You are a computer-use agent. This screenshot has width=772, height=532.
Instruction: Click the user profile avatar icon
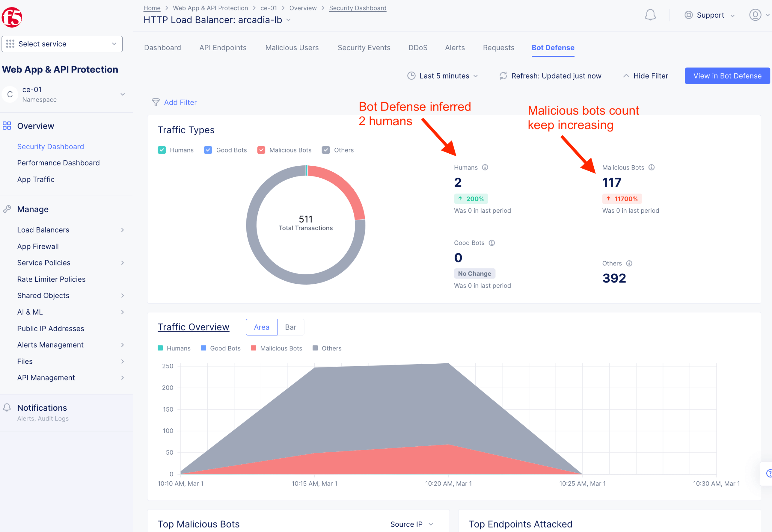755,15
